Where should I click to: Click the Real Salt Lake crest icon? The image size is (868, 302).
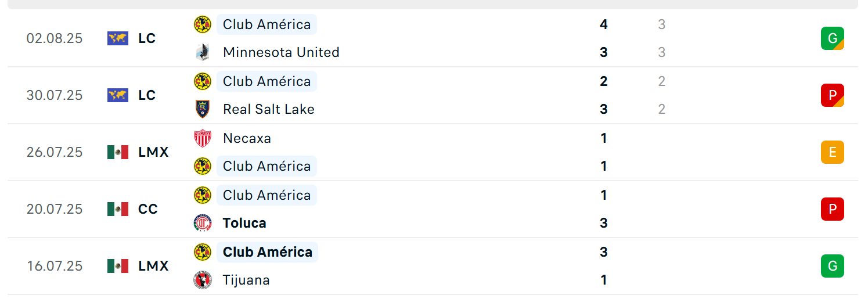(203, 109)
